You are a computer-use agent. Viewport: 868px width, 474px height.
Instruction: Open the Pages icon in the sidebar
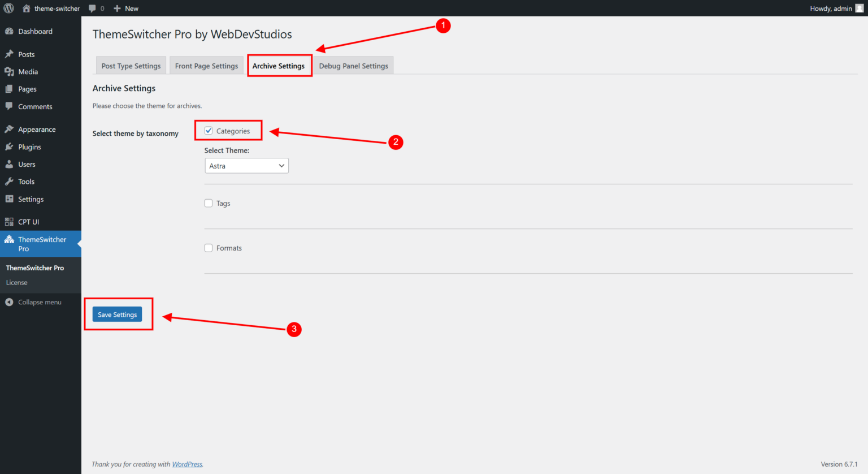(9, 89)
